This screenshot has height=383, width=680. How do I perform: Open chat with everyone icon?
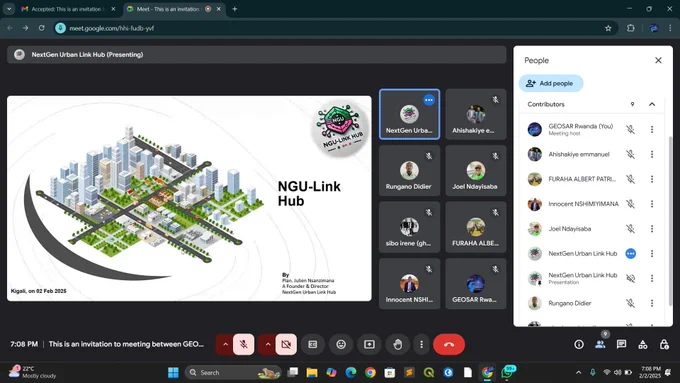tap(621, 344)
